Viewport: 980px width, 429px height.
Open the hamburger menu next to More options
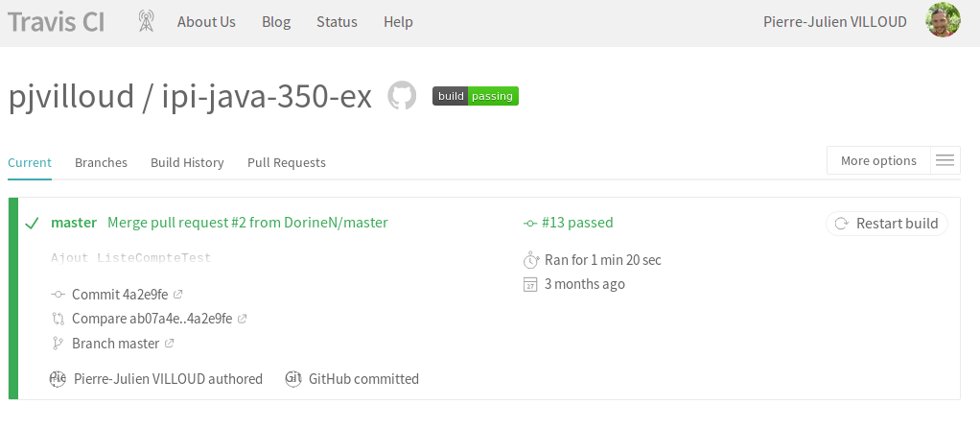(945, 160)
